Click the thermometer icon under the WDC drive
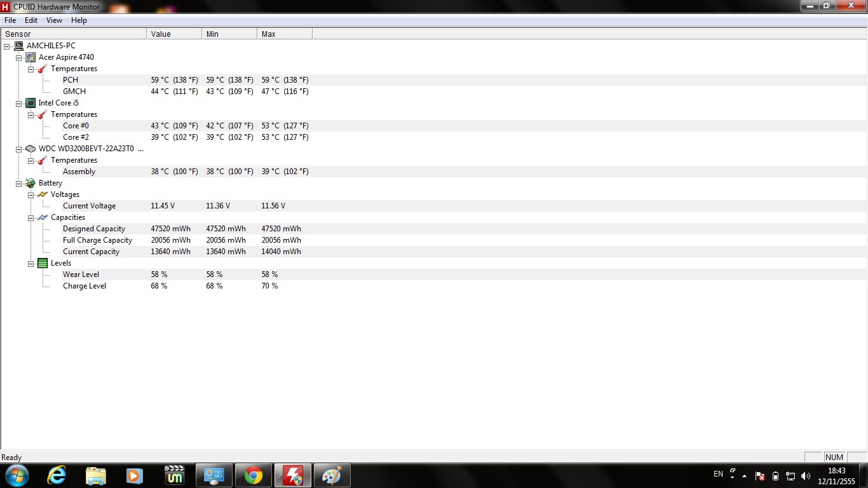 pos(43,160)
